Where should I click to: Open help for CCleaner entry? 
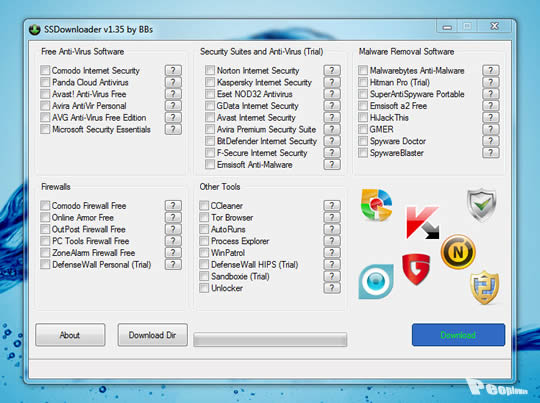(332, 206)
